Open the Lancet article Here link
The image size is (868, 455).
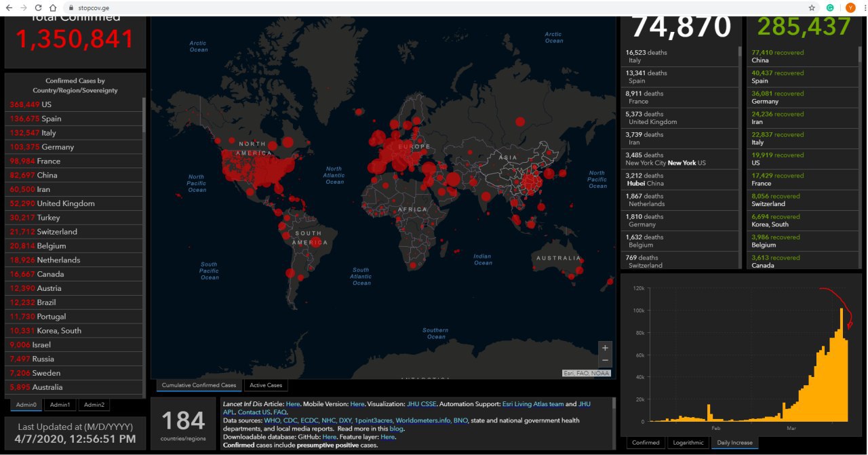click(x=292, y=403)
